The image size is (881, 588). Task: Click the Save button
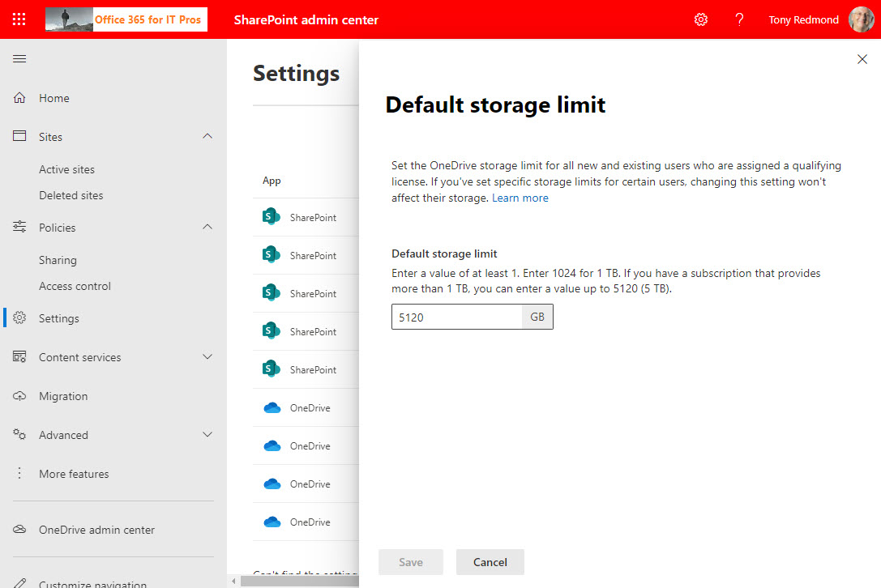(x=411, y=562)
